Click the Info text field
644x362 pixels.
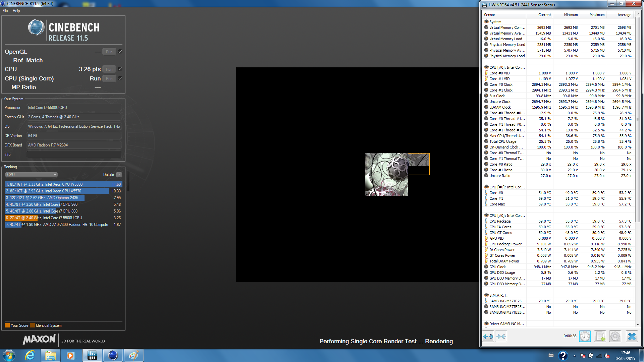point(74,155)
